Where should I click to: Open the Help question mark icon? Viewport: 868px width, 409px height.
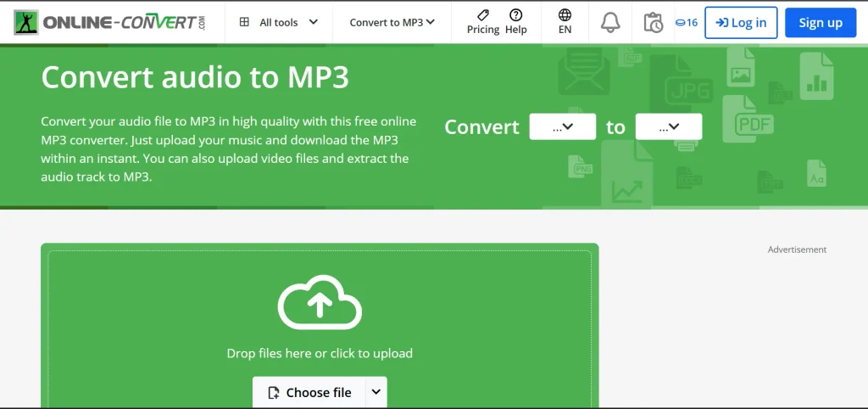[516, 15]
